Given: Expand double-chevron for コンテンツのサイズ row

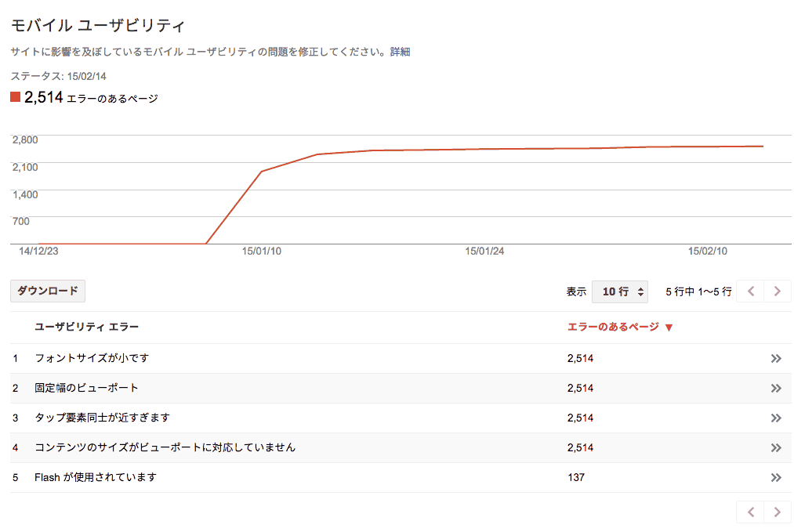Looking at the screenshot, I should click(x=776, y=447).
